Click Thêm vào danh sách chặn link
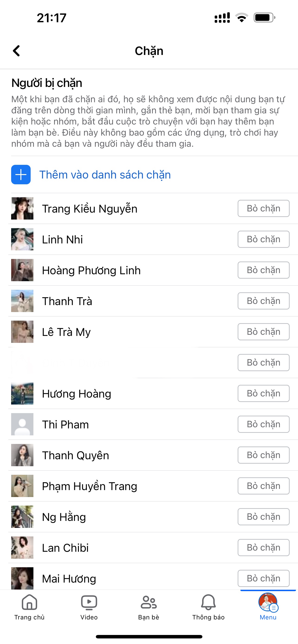Screen dimensions: 298x644 click(x=105, y=175)
